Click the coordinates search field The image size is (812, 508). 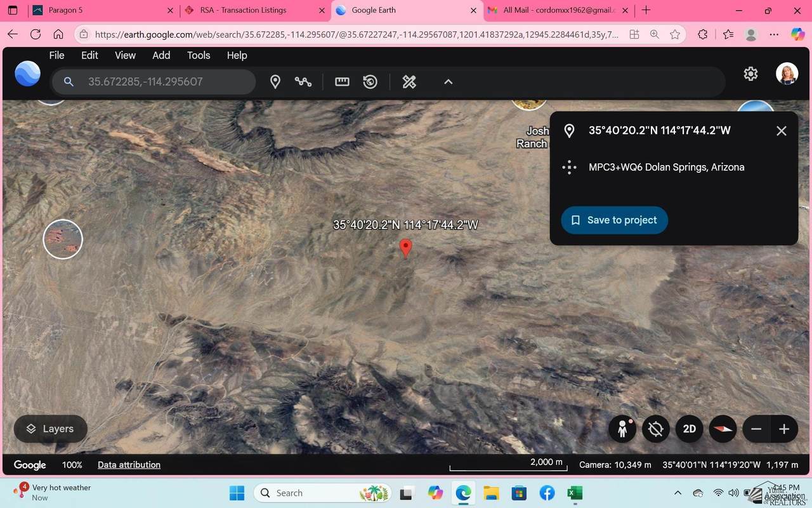coord(152,81)
